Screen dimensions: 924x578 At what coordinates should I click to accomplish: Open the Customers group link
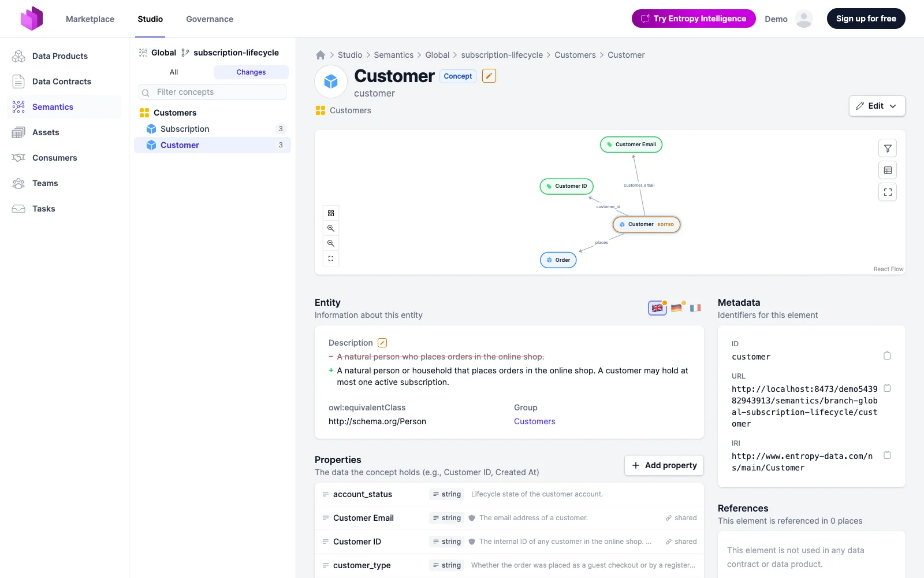pyautogui.click(x=534, y=421)
